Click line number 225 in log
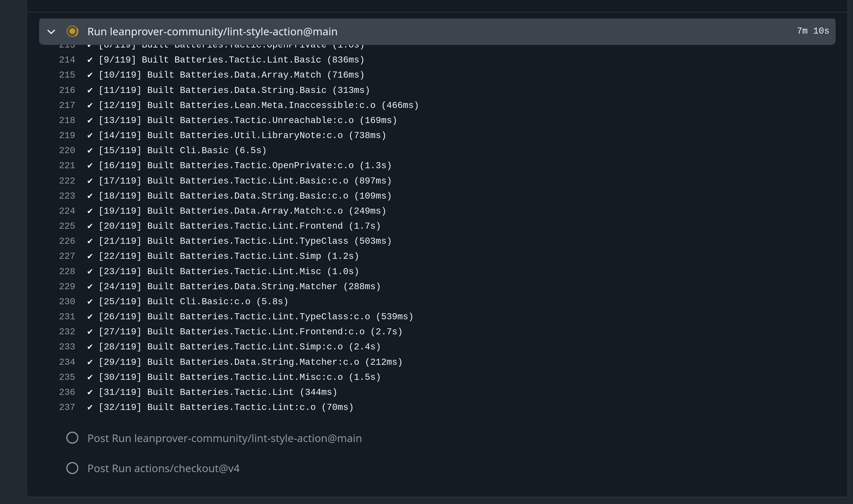Image resolution: width=853 pixels, height=504 pixels. (67, 226)
